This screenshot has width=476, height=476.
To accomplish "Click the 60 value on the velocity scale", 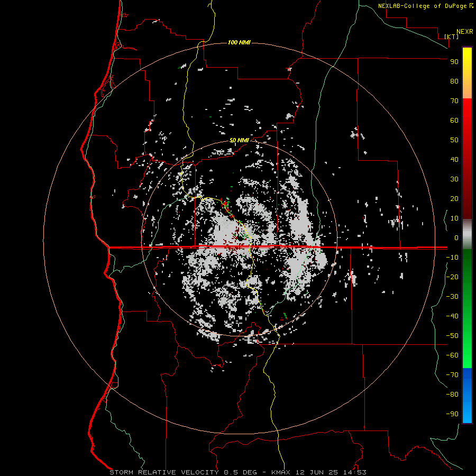I will click(454, 120).
